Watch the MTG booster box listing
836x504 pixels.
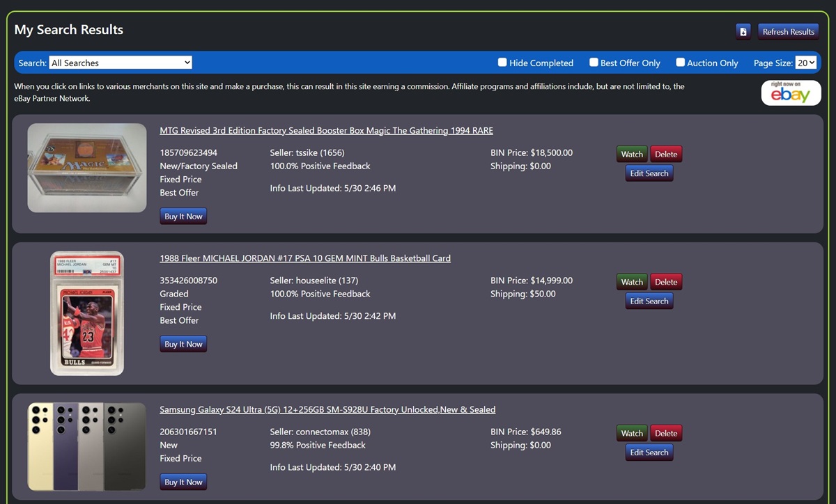632,155
